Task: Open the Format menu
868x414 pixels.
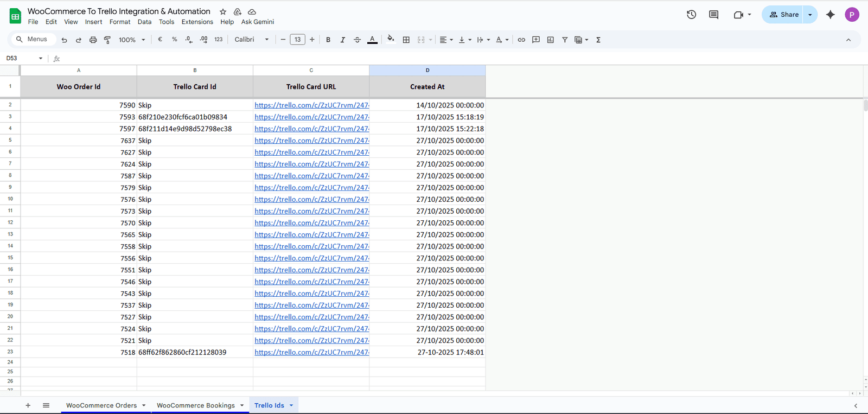Action: 120,22
